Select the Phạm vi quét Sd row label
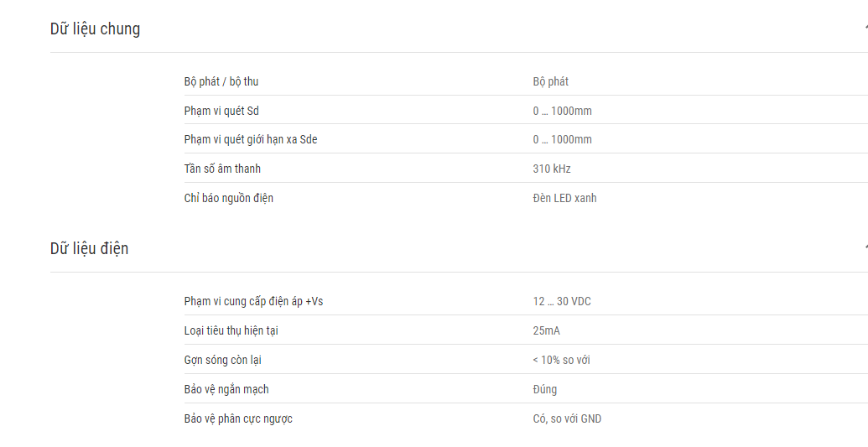The width and height of the screenshot is (868, 447). pos(221,111)
